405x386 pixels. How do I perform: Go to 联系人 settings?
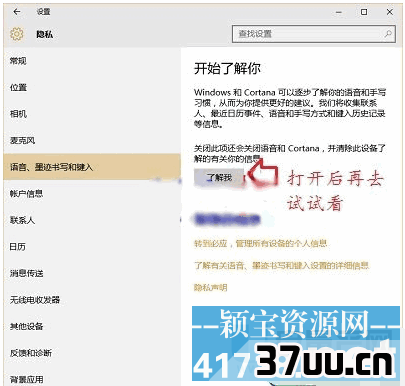tap(92, 220)
